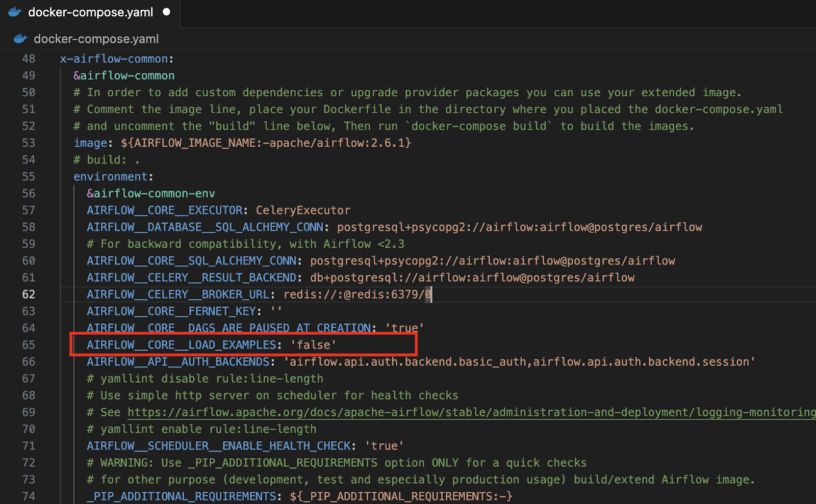Click the &airflow-common-env anchor
Image resolution: width=816 pixels, height=504 pixels.
coord(150,193)
